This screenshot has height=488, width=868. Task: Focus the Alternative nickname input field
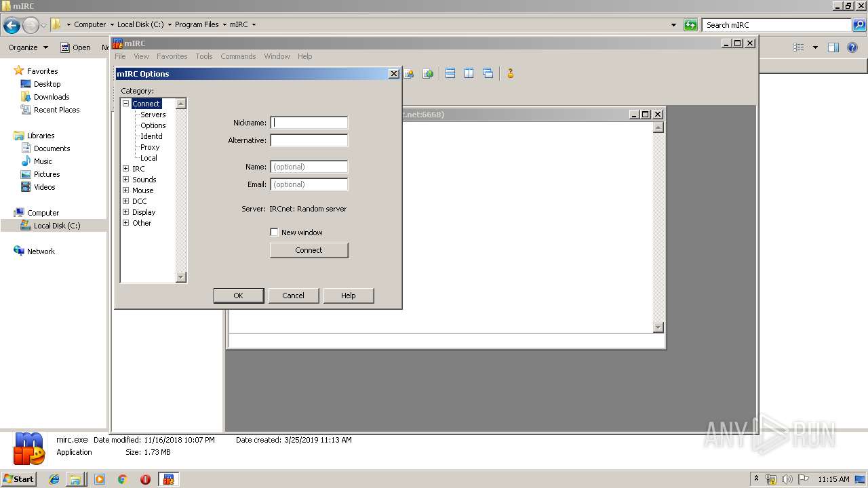(309, 140)
